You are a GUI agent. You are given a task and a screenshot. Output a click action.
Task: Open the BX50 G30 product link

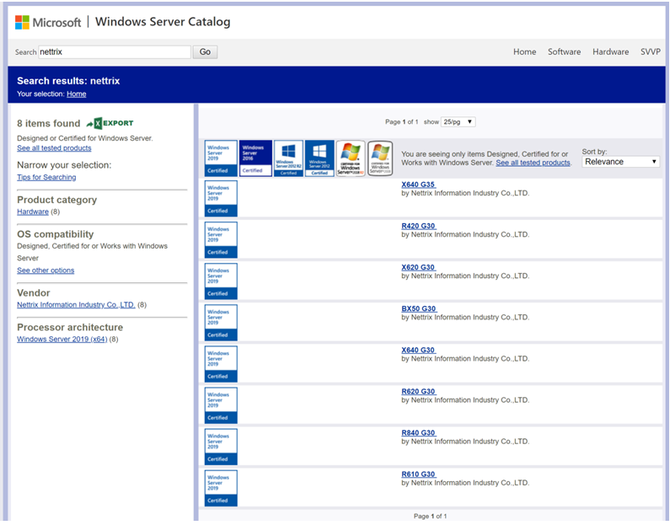click(419, 309)
